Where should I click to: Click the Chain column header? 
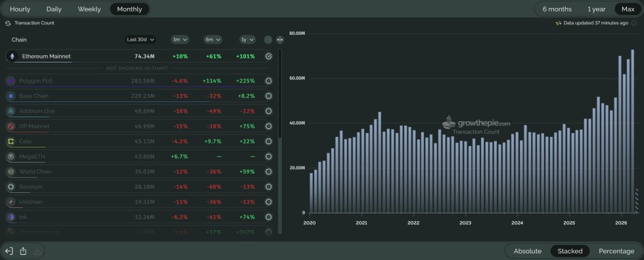(x=19, y=40)
